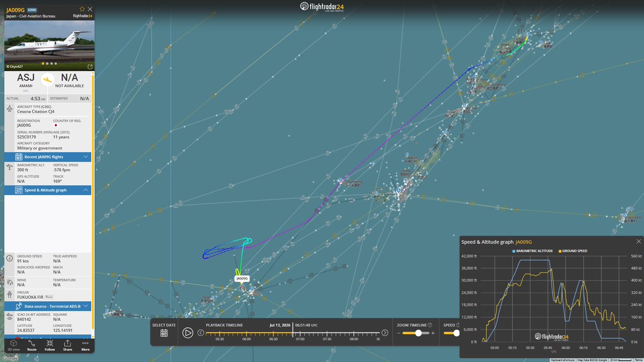Image resolution: width=644 pixels, height=362 pixels.
Task: Click the graph icon in Speed & Altitude header
Action: [x=19, y=190]
